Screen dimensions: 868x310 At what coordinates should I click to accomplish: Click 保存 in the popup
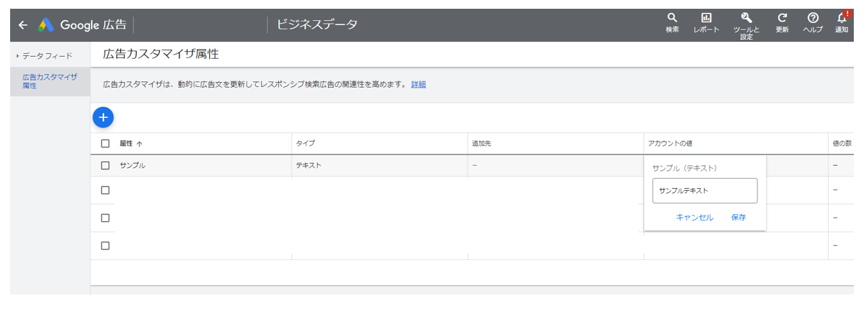(x=738, y=217)
